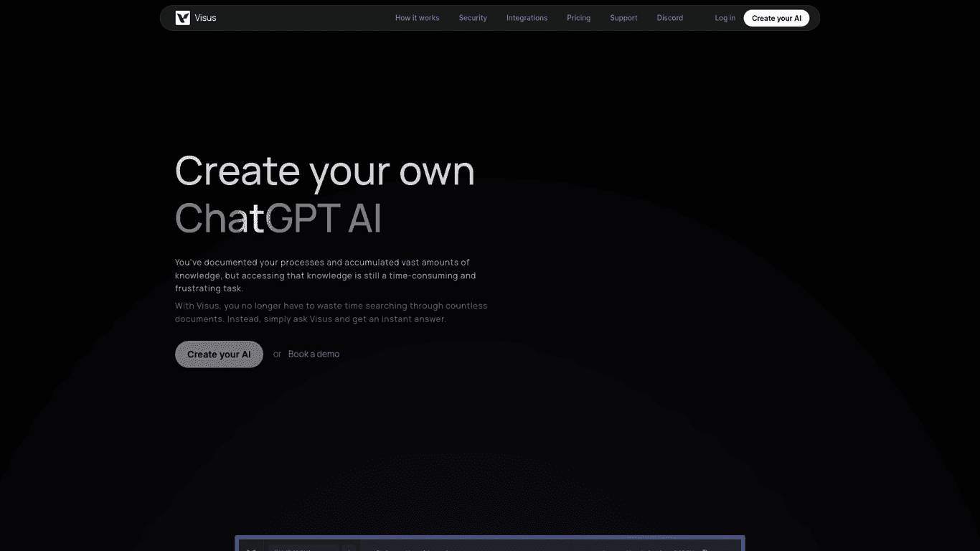Click the Visus logo icon
The image size is (980, 551).
(x=182, y=18)
